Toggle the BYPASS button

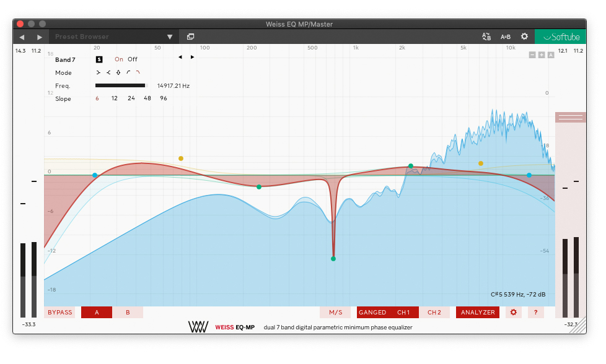pos(60,312)
